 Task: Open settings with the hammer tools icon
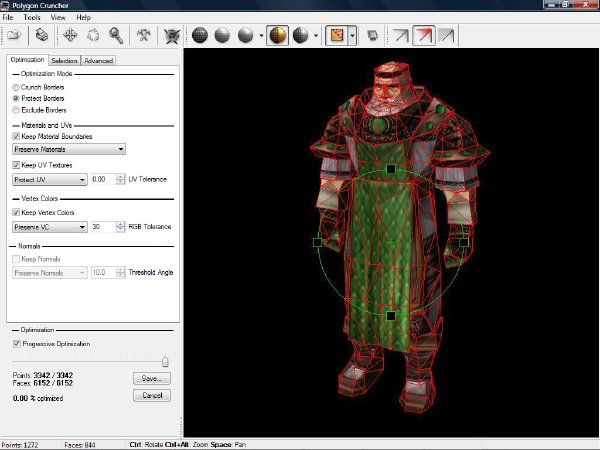(143, 35)
